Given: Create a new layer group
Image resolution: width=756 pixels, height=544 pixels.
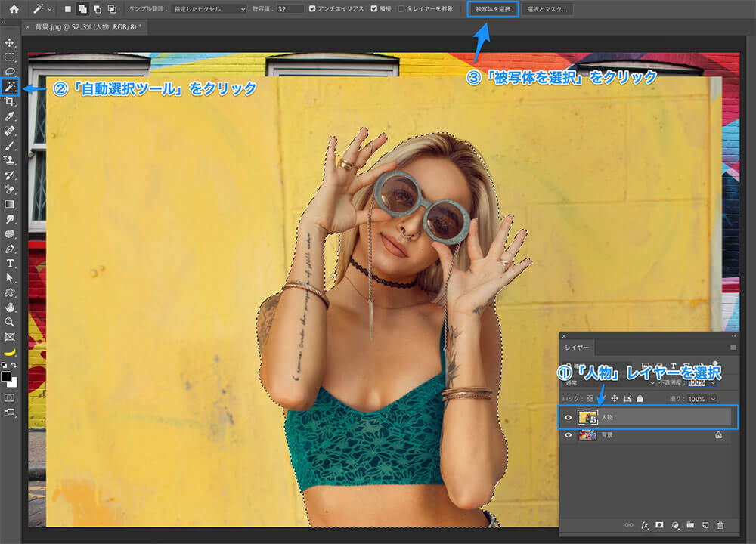Looking at the screenshot, I should coord(690,525).
